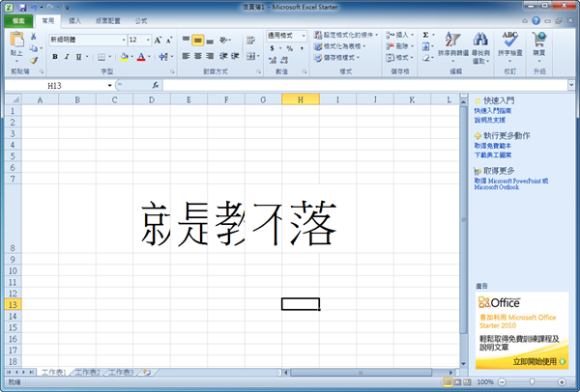
Task: Click the Copy icon
Action: [33, 48]
